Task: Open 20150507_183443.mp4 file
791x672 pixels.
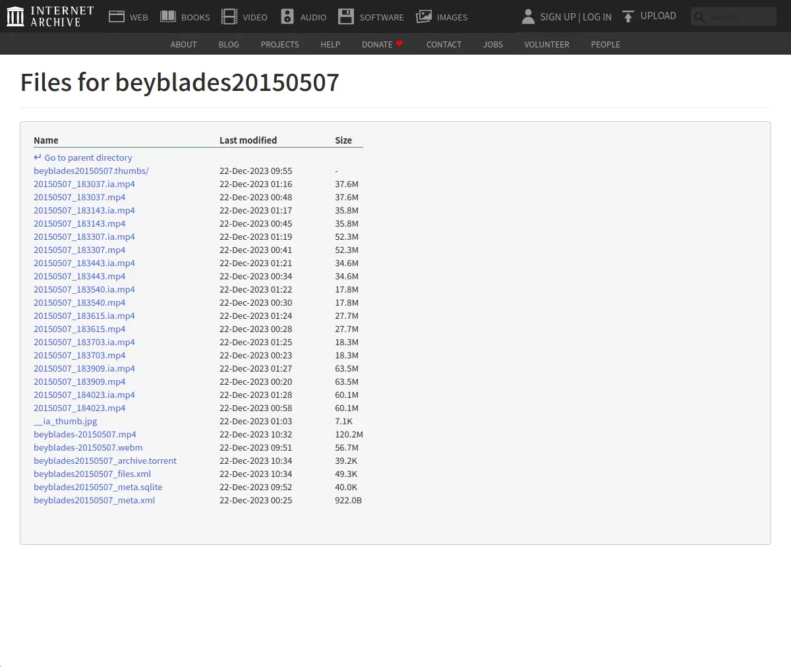Action: pyautogui.click(x=79, y=276)
